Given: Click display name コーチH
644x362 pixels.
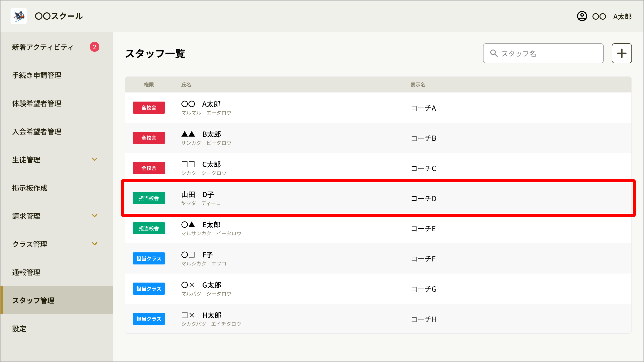Looking at the screenshot, I should (x=424, y=319).
